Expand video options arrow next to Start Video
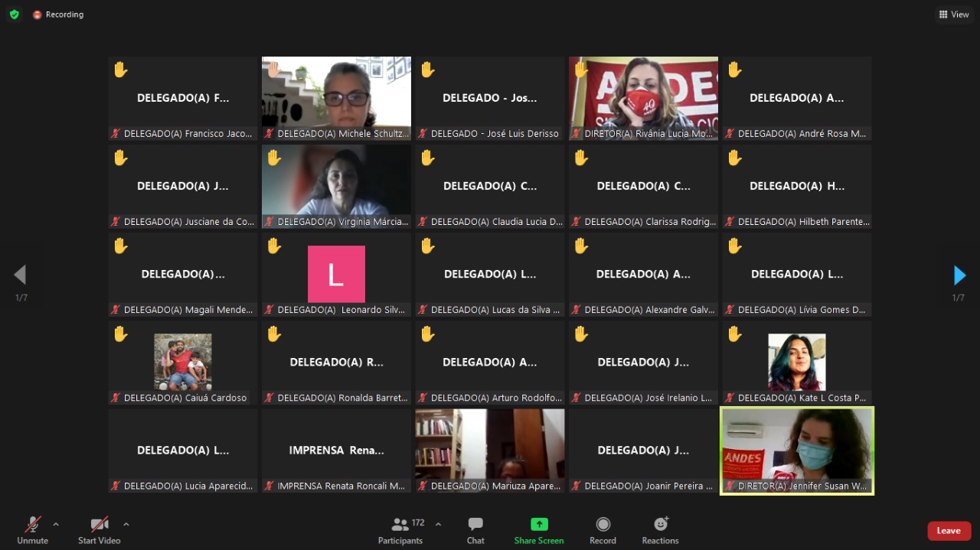This screenshot has width=980, height=550. pos(126,525)
